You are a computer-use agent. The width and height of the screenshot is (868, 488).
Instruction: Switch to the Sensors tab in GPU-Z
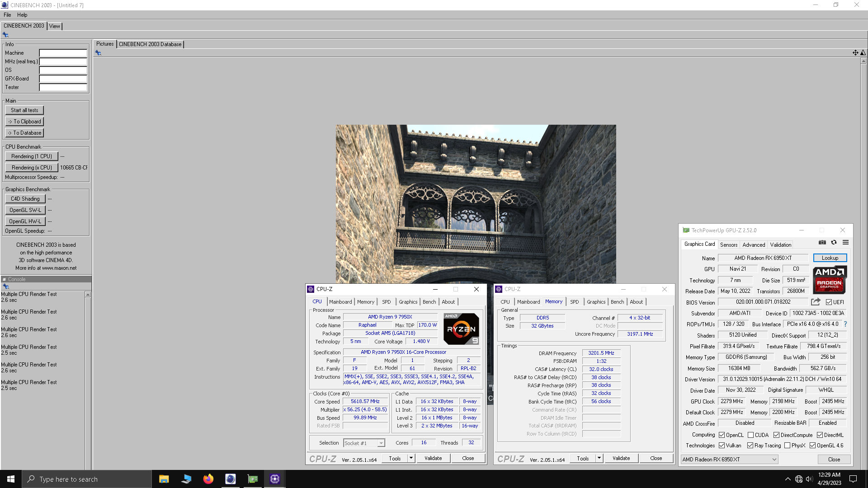coord(729,245)
